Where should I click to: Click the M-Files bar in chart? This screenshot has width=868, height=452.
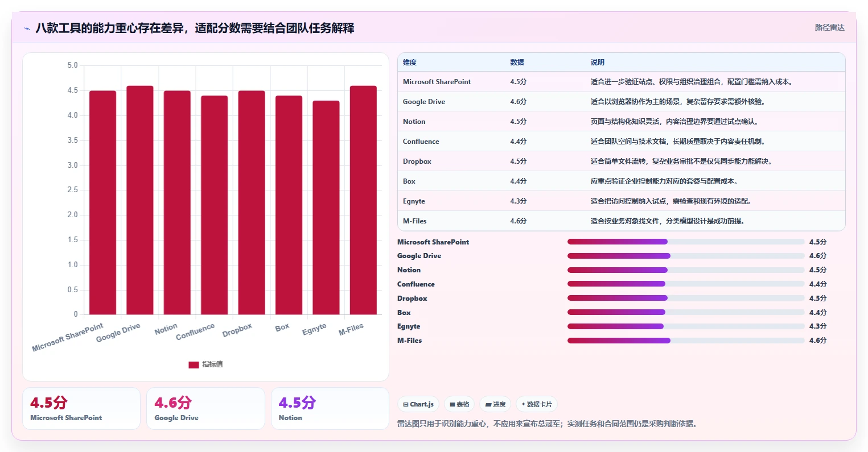tap(363, 200)
